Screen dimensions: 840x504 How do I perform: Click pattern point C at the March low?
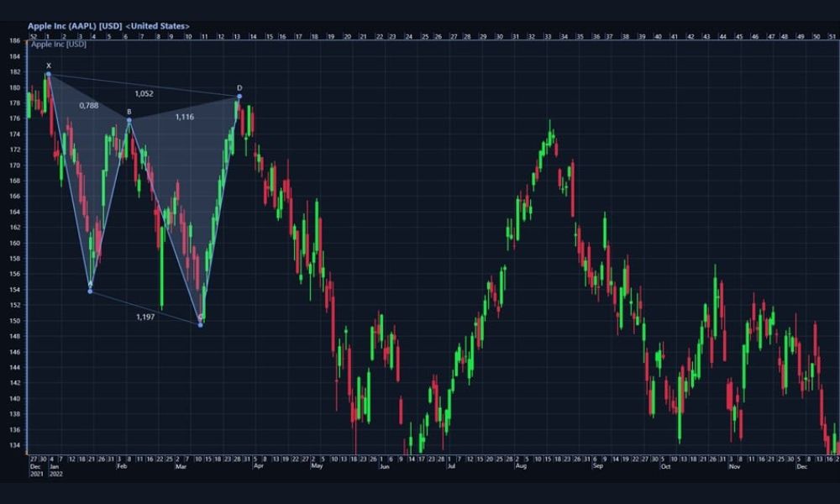pyautogui.click(x=200, y=324)
